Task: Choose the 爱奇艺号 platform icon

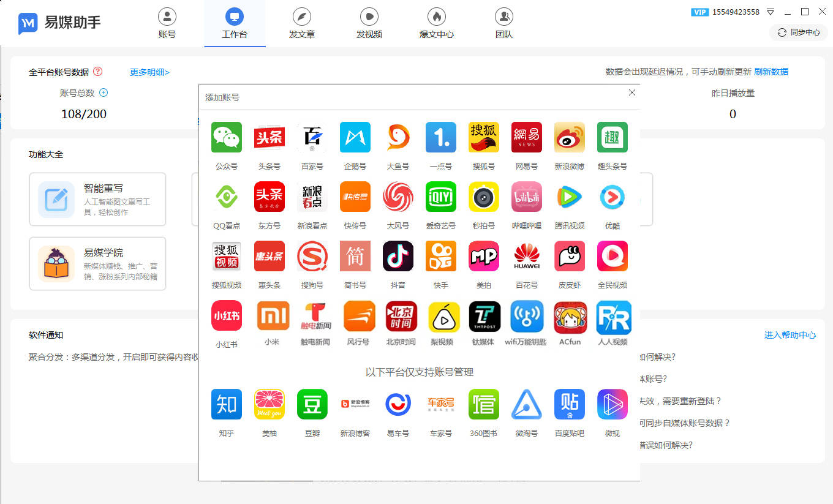Action: pyautogui.click(x=441, y=197)
